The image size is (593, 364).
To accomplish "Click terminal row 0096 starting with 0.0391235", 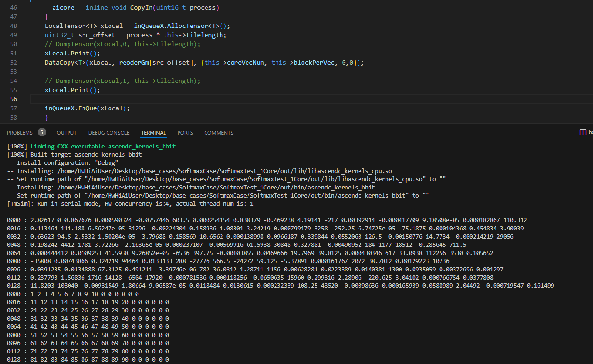I will 255,269.
